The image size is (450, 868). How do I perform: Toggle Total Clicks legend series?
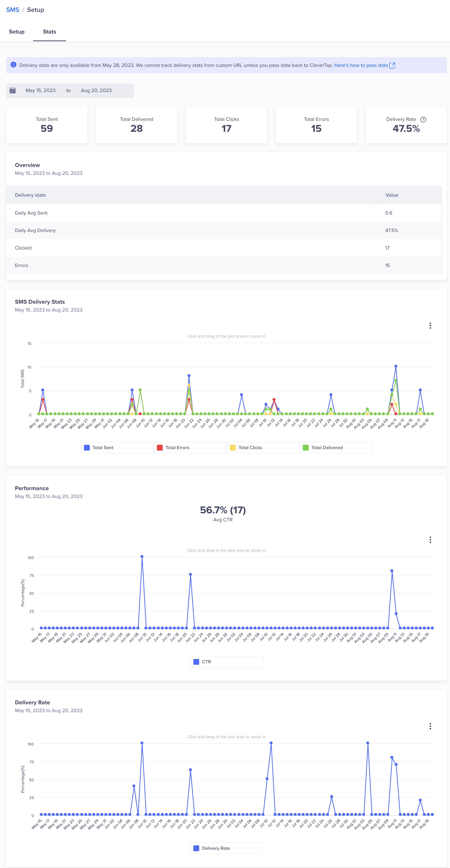263,447
